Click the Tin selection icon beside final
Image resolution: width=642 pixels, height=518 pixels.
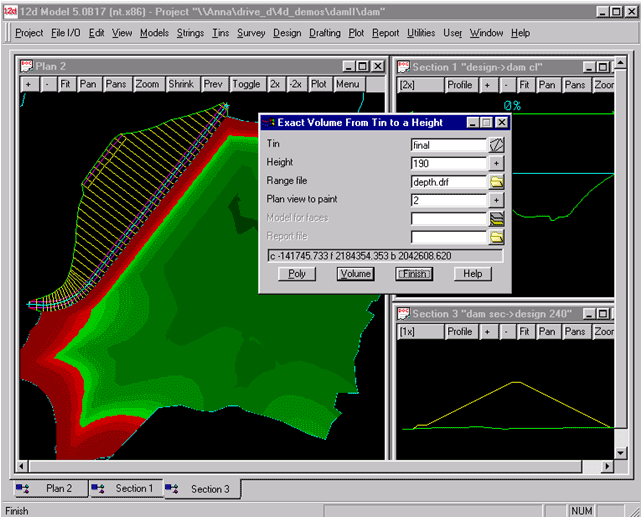coord(497,145)
